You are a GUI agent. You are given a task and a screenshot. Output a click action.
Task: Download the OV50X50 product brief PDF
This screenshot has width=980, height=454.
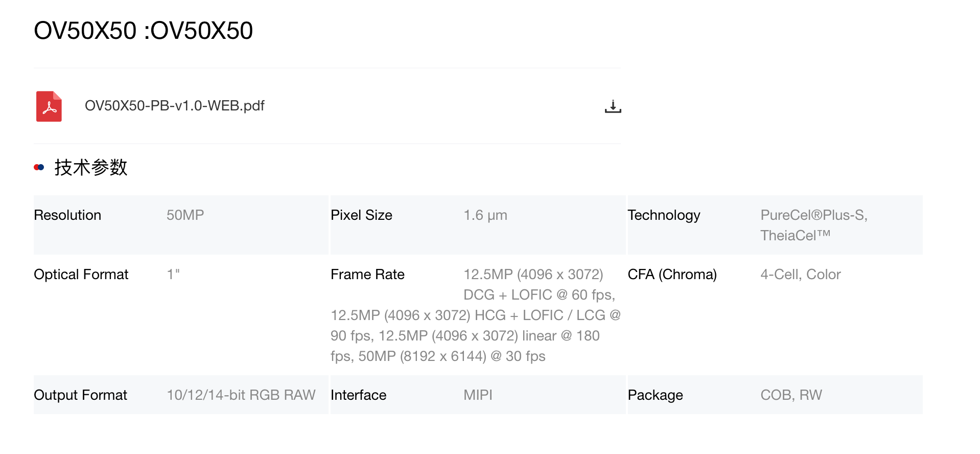pyautogui.click(x=613, y=106)
